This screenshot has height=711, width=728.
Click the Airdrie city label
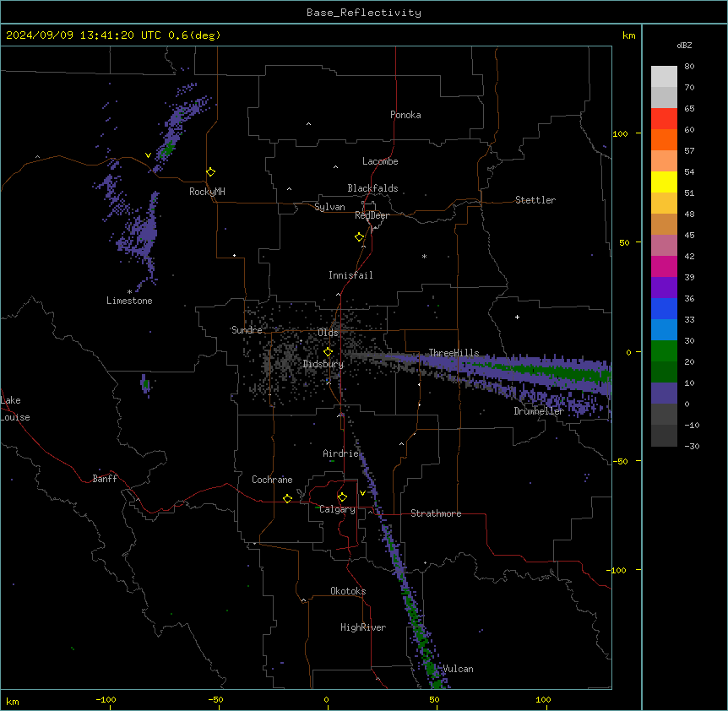[x=341, y=453]
